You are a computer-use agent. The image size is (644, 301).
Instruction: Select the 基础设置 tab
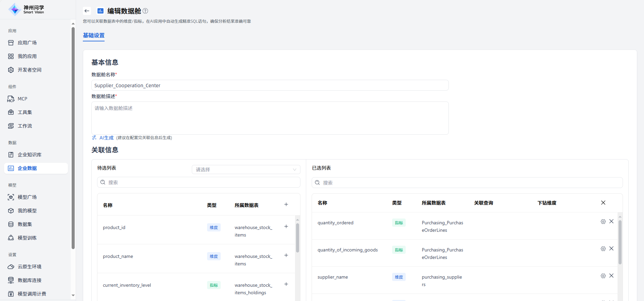tap(94, 35)
